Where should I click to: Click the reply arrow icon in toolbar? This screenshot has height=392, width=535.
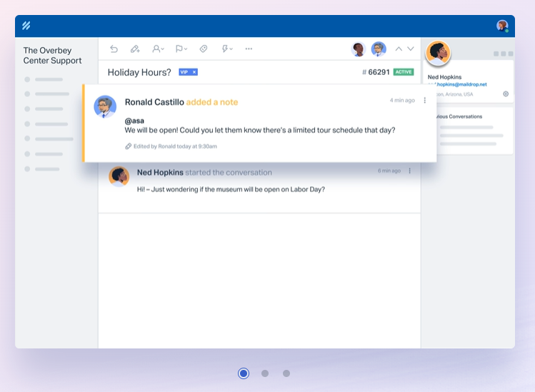[114, 49]
